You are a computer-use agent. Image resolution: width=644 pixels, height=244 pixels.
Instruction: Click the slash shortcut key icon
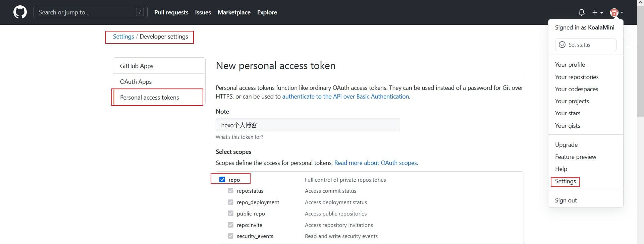140,12
